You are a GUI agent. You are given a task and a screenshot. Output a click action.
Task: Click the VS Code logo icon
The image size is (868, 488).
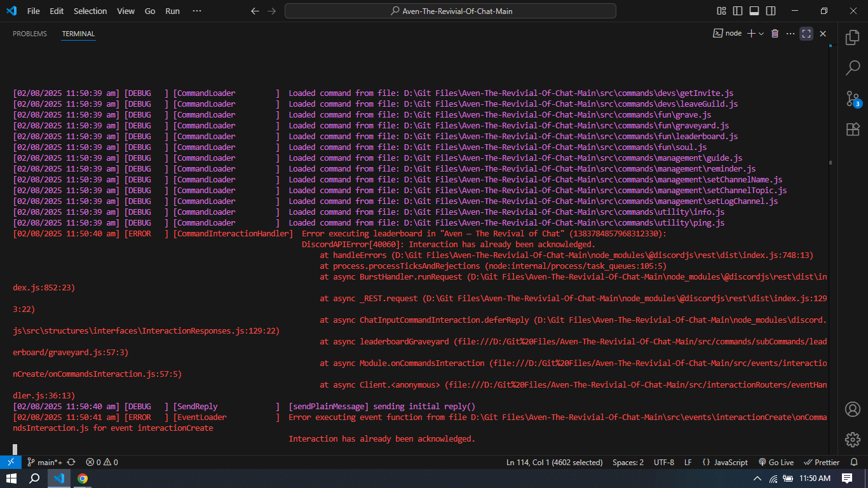[x=11, y=11]
